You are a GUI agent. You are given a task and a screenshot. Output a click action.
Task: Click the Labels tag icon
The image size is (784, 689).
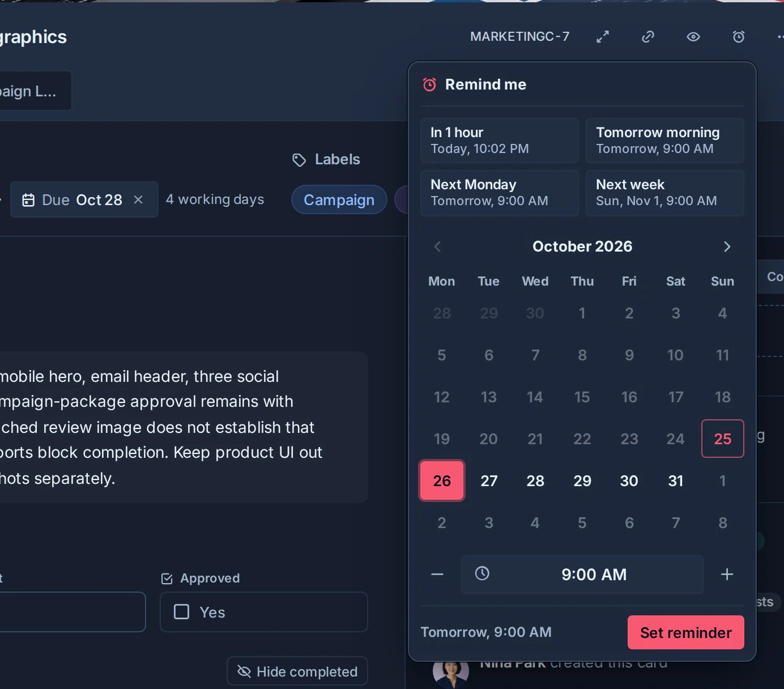tap(299, 160)
